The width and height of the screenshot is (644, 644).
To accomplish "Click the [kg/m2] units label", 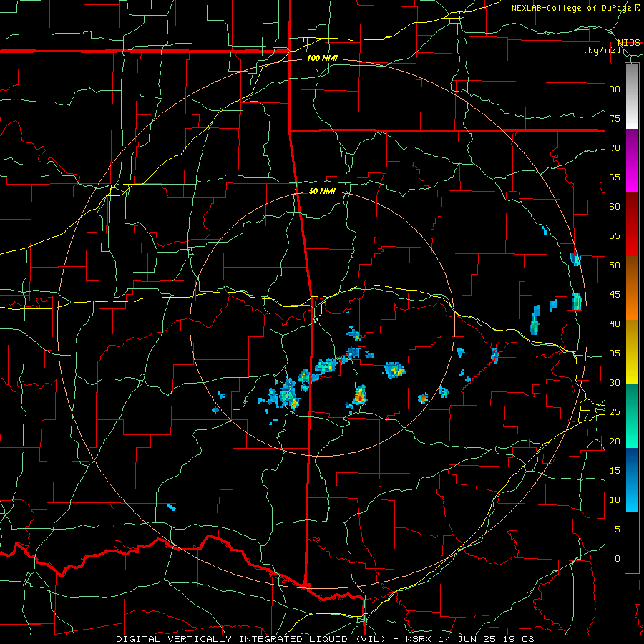I will click(602, 50).
